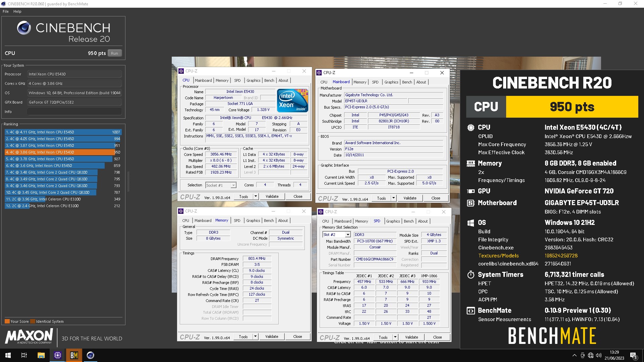Open volume control in system tray
The image size is (644, 362).
click(599, 355)
